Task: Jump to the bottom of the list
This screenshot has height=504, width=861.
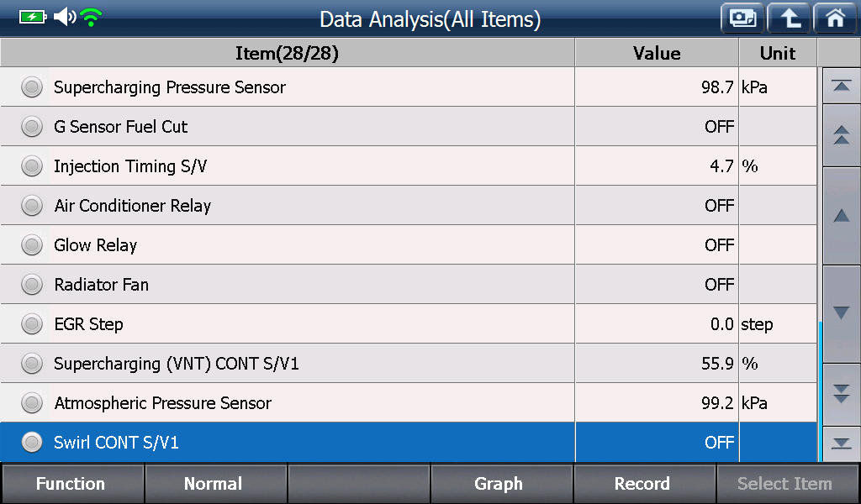Action: [841, 444]
